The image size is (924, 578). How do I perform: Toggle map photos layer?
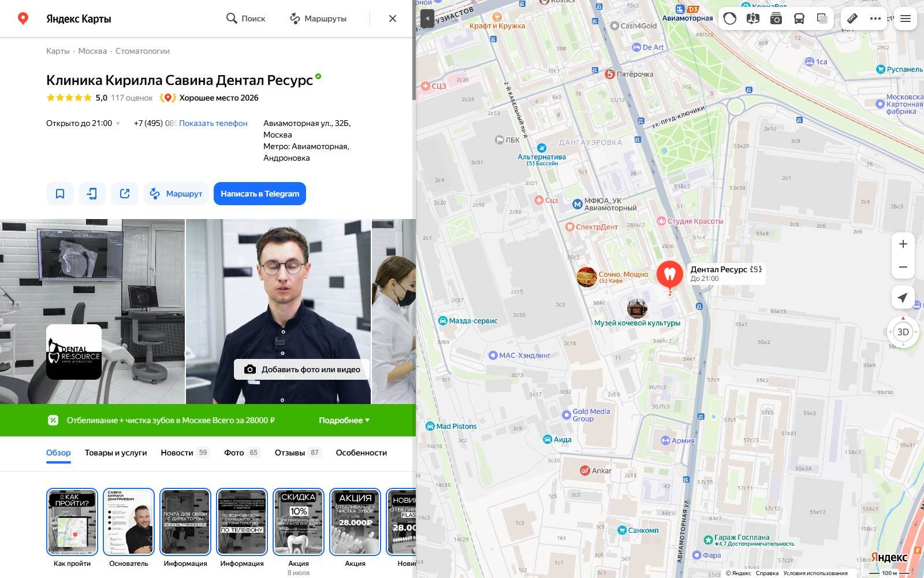pos(776,18)
